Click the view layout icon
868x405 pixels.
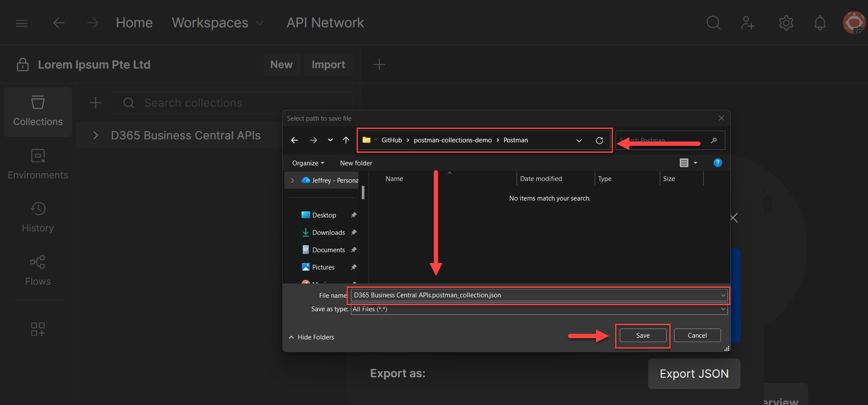pos(684,163)
